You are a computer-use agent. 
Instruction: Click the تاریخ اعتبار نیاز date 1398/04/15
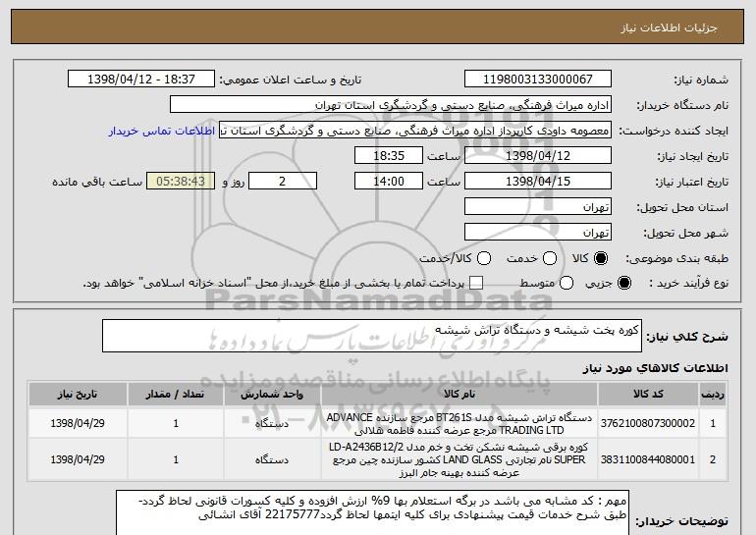[x=538, y=182]
